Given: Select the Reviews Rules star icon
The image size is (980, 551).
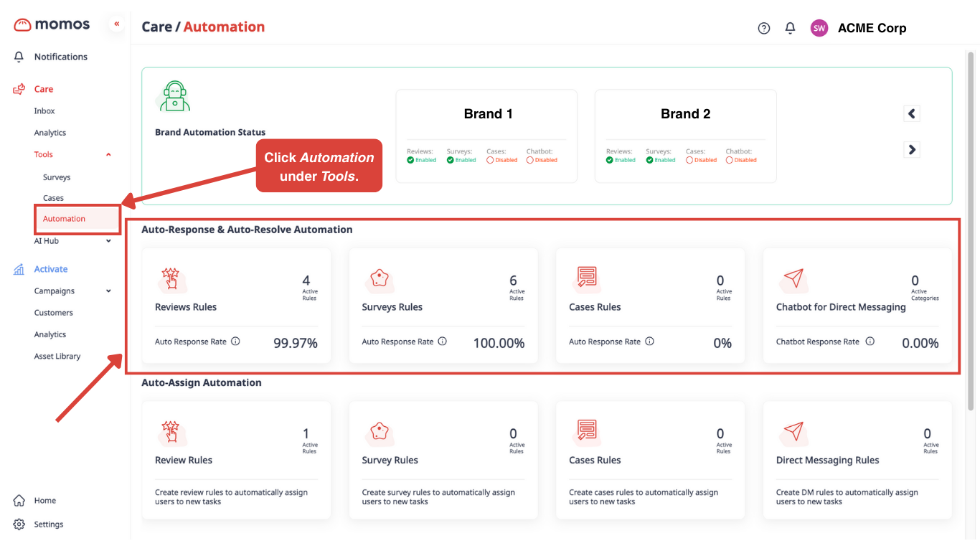Looking at the screenshot, I should (x=172, y=279).
